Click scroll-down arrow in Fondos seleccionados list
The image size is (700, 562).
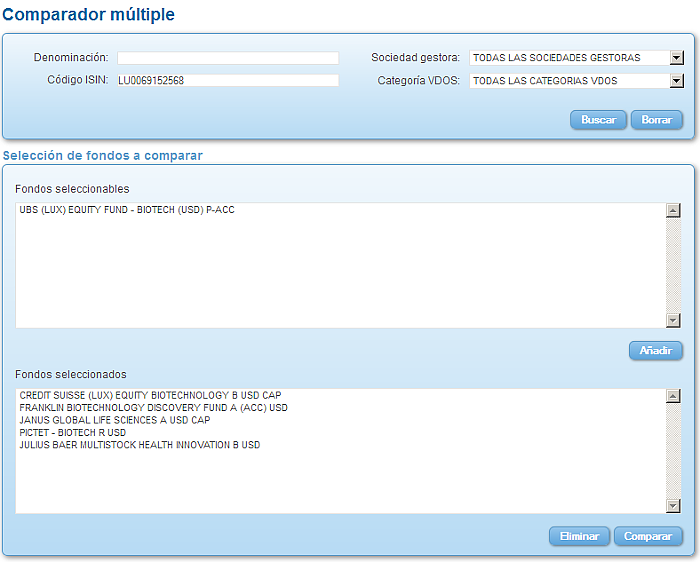[673, 505]
